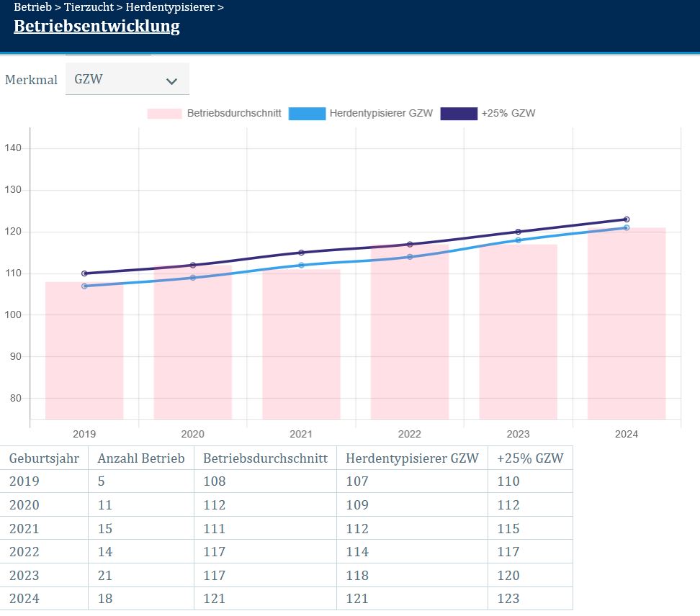Click the Anzahl Betrieb column header
The height and width of the screenshot is (616, 700).
point(141,458)
